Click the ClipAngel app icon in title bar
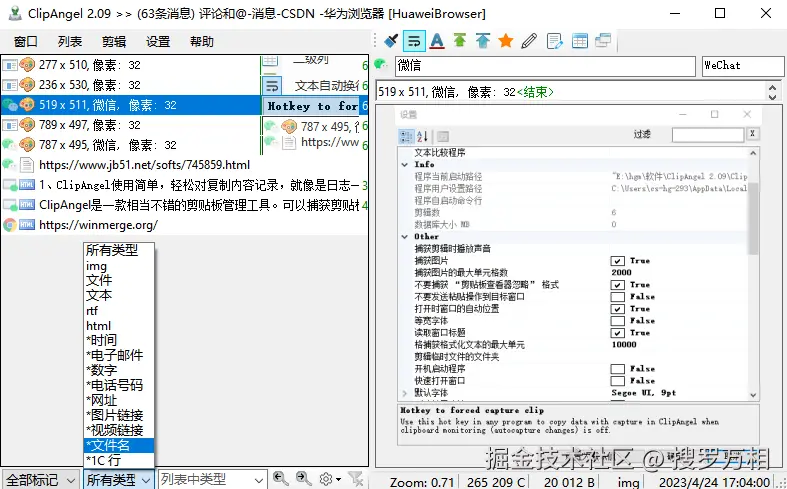Viewport: 787px width, 489px height. [15, 14]
